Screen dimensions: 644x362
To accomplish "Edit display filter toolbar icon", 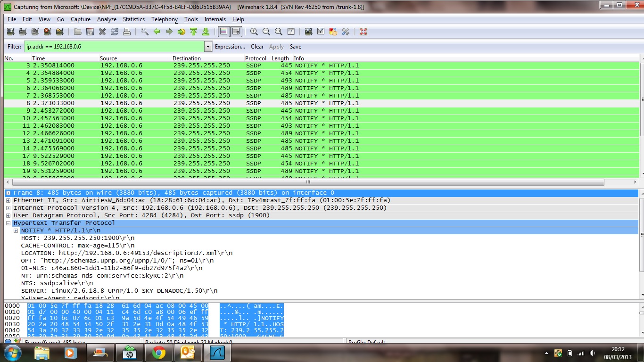I will [321, 32].
